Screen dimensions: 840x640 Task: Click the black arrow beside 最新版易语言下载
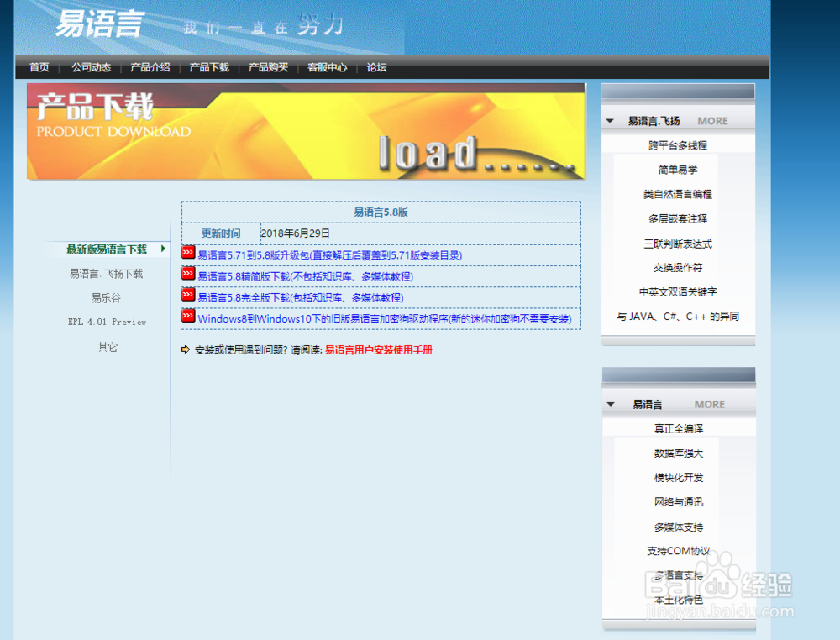[165, 249]
